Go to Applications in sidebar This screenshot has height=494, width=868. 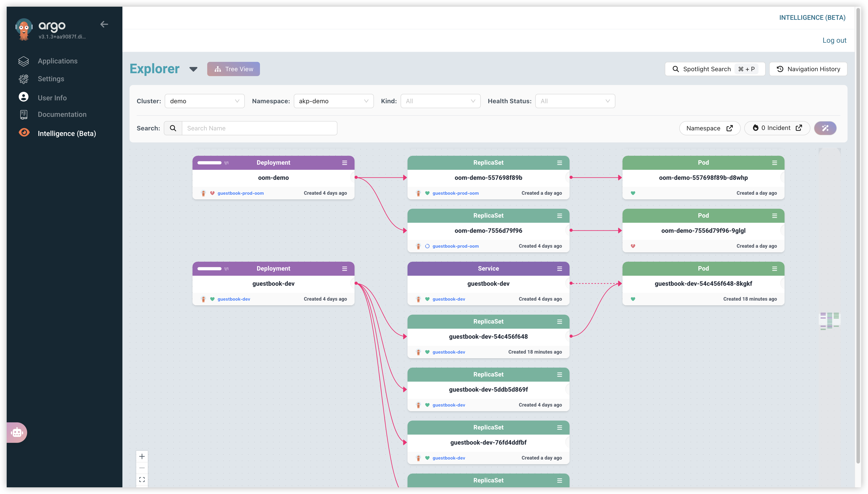(x=57, y=61)
